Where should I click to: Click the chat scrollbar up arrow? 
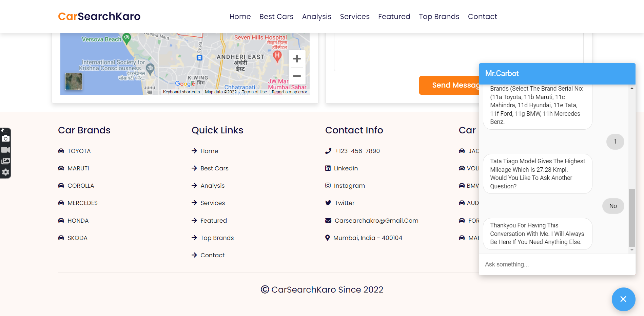click(632, 88)
